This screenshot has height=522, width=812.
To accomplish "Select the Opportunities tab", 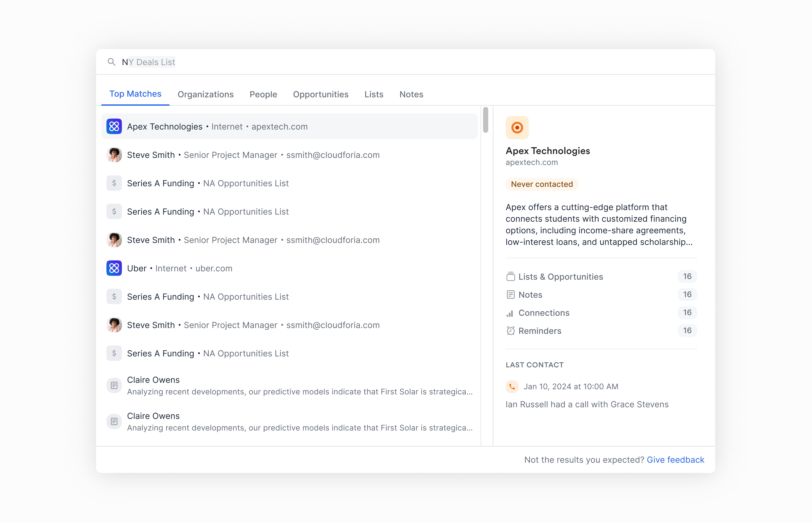I will [x=321, y=94].
